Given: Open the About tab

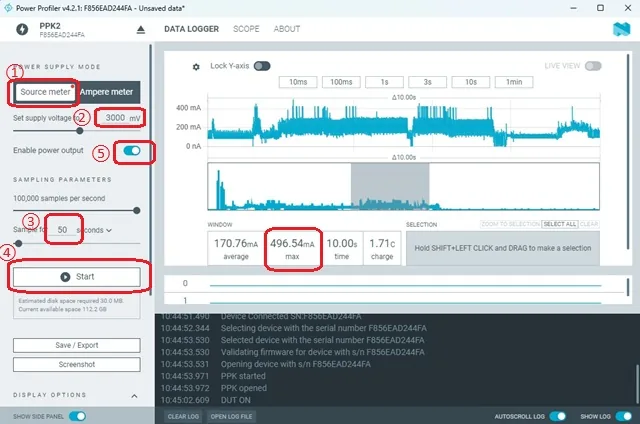Looking at the screenshot, I should [x=287, y=29].
